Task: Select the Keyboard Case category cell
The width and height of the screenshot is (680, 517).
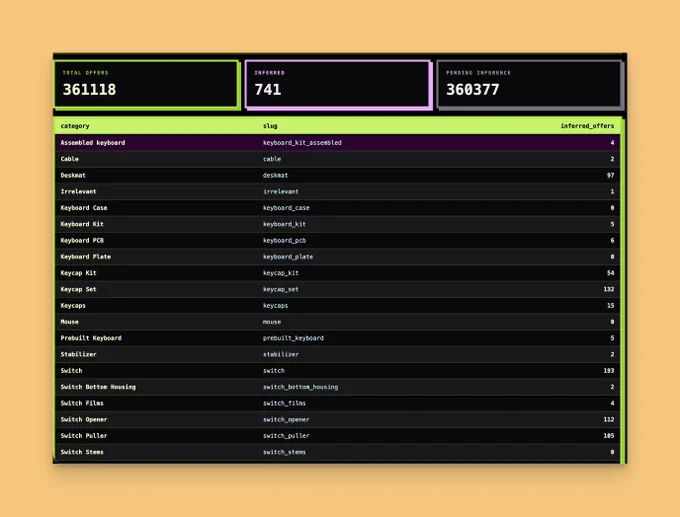Action: 84,208
